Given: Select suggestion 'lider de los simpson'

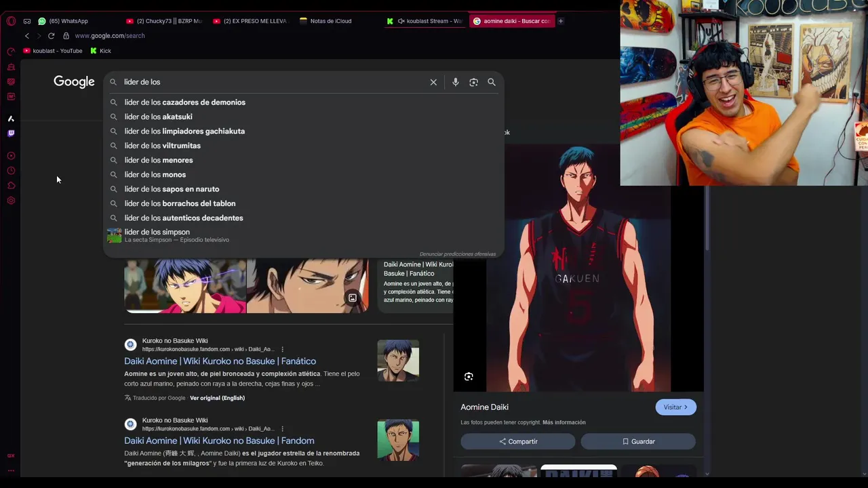Looking at the screenshot, I should pyautogui.click(x=303, y=235).
